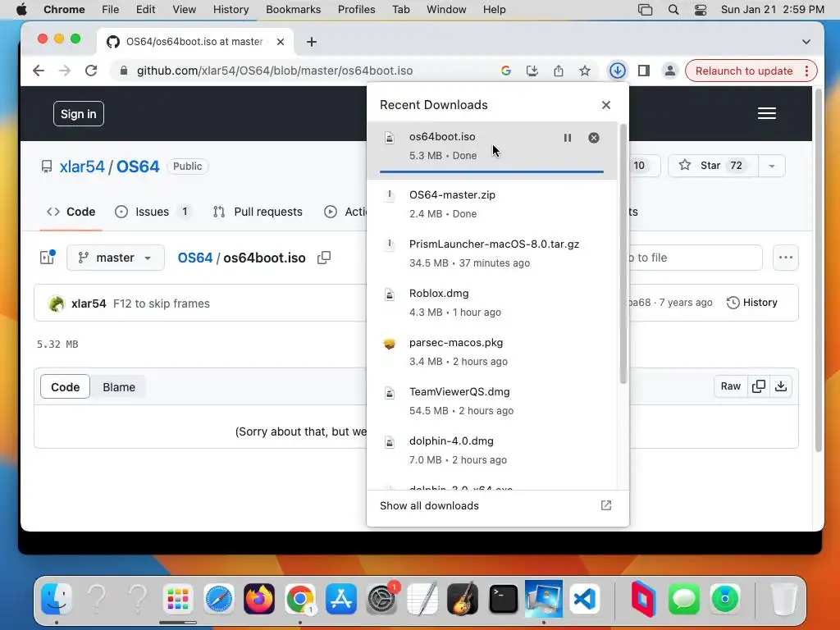The width and height of the screenshot is (840, 630).
Task: Open the History menu in menu bar
Action: pyautogui.click(x=231, y=10)
